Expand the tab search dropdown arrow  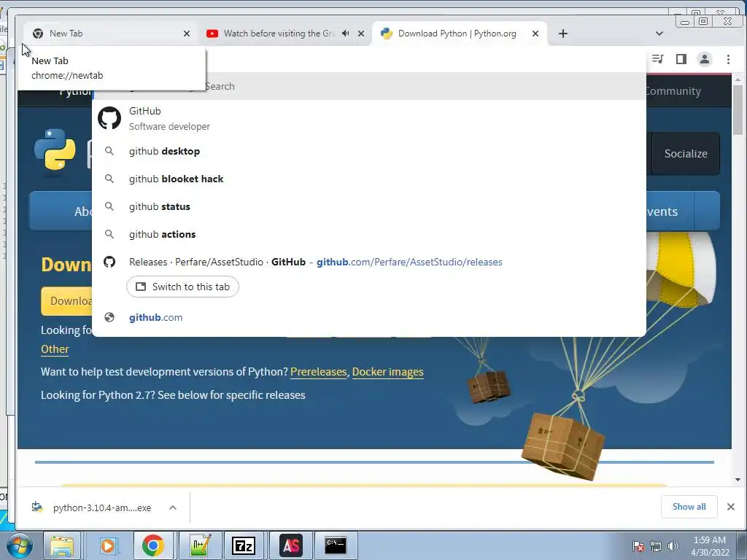tap(659, 34)
